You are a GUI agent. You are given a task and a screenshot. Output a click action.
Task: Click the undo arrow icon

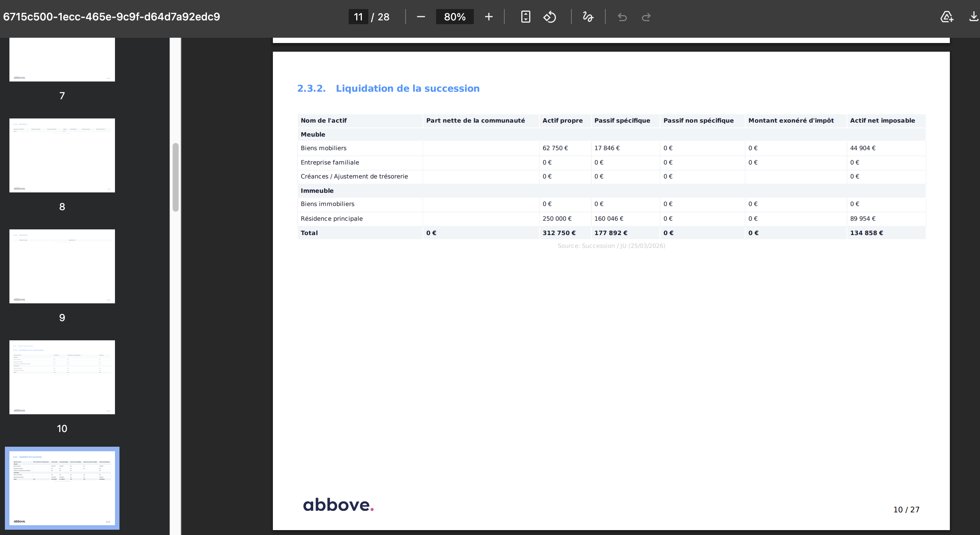(x=622, y=17)
